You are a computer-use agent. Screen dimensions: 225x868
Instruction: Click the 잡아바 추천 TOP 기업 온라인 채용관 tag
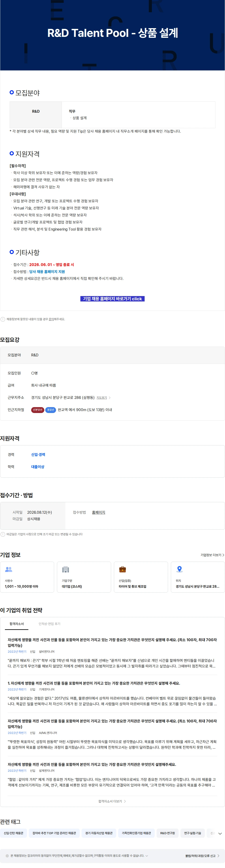[x=54, y=833]
